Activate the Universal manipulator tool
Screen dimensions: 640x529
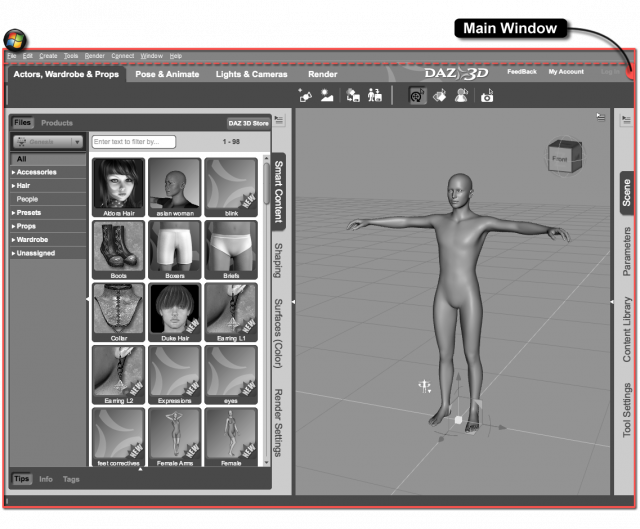click(x=417, y=96)
